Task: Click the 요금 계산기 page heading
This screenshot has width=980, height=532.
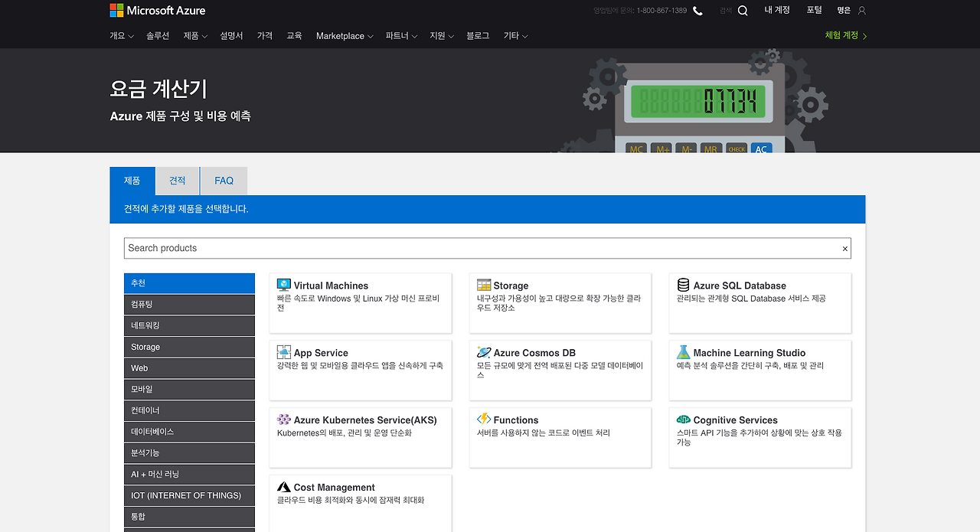Action: tap(158, 90)
